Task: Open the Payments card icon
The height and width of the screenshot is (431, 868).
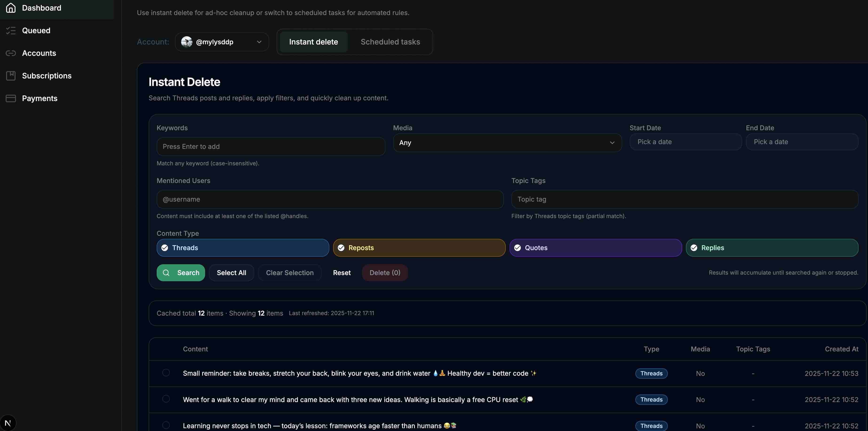Action: [x=11, y=98]
